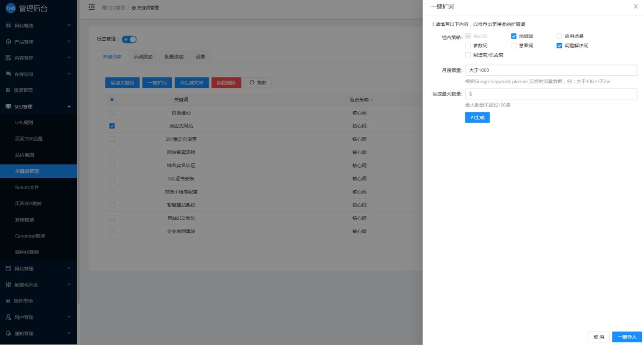The image size is (644, 345).
Task: Click the 网站SEO优化 keyword cell
Action: point(181,218)
